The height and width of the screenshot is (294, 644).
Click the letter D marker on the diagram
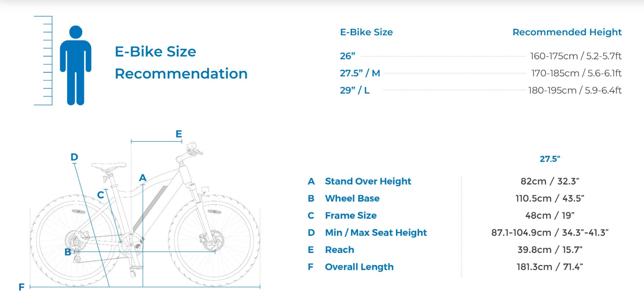coord(74,157)
